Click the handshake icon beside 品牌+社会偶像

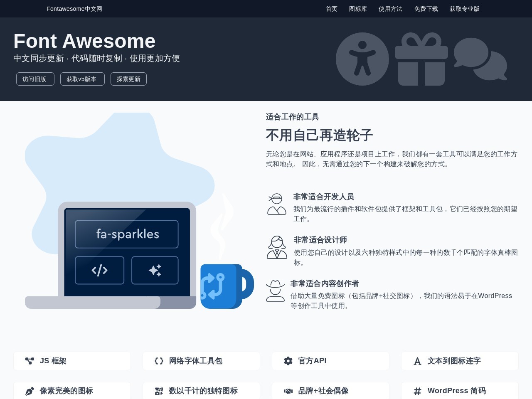(x=288, y=391)
